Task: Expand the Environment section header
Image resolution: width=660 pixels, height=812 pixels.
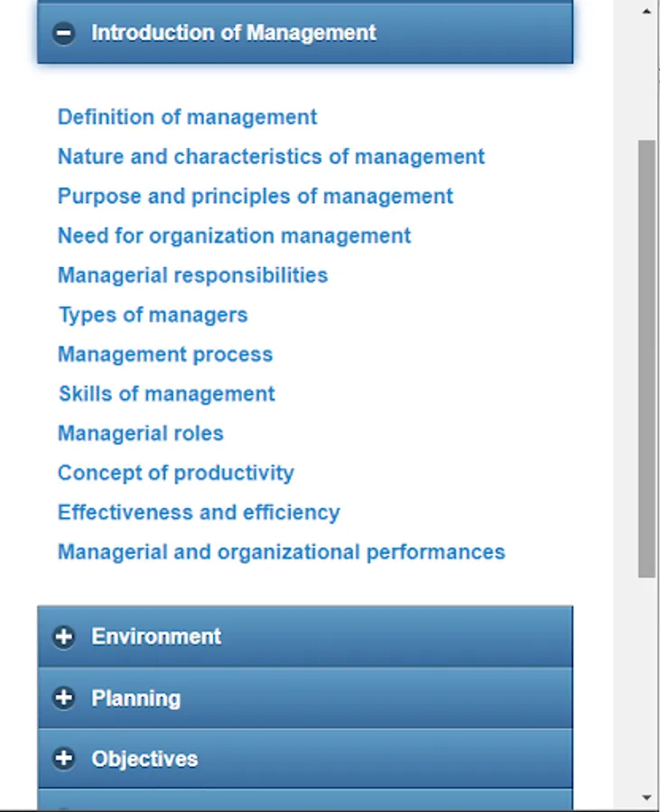Action: click(305, 637)
